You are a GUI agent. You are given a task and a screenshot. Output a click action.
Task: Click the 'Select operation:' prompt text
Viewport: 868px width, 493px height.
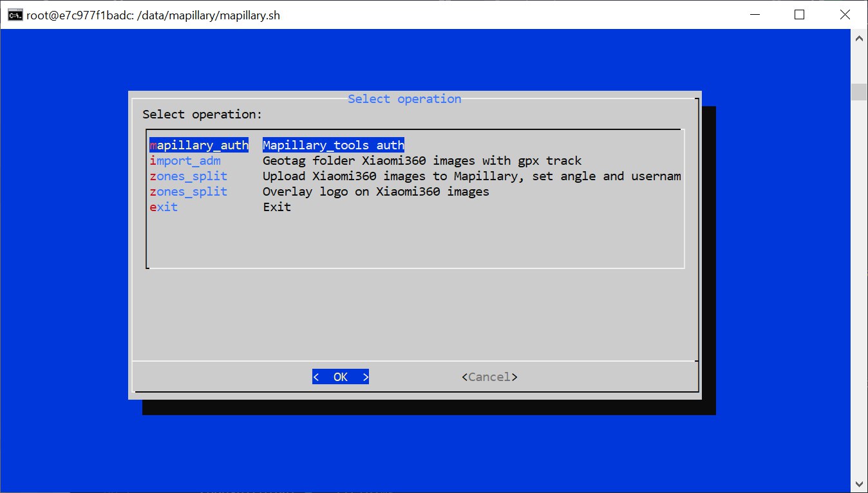tap(202, 115)
